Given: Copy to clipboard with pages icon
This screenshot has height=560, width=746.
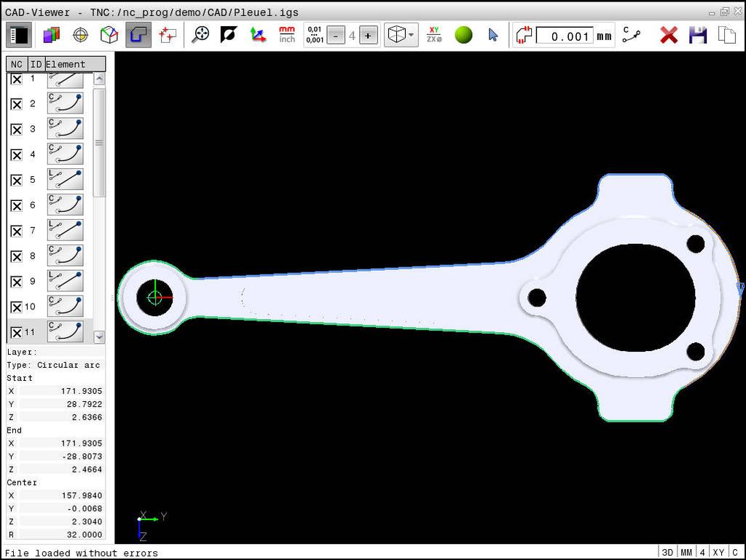Looking at the screenshot, I should point(726,35).
